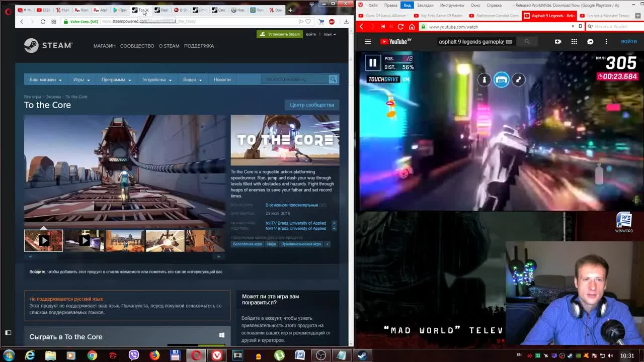This screenshot has height=362, width=644.
Task: Expand more tags with the plus button
Action: 327,244
